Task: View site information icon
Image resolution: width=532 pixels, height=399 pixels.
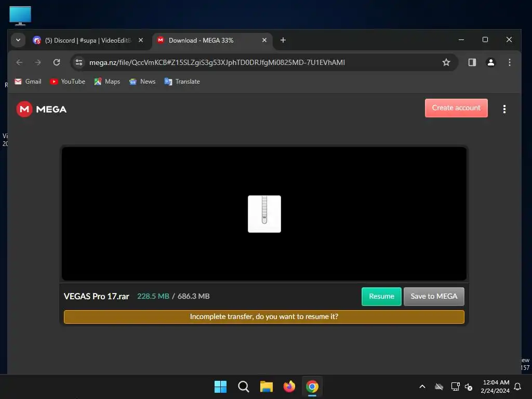Action: pos(79,62)
